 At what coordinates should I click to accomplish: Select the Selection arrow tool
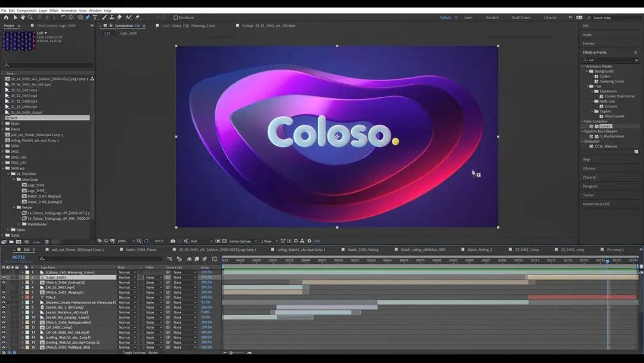[x=15, y=17]
